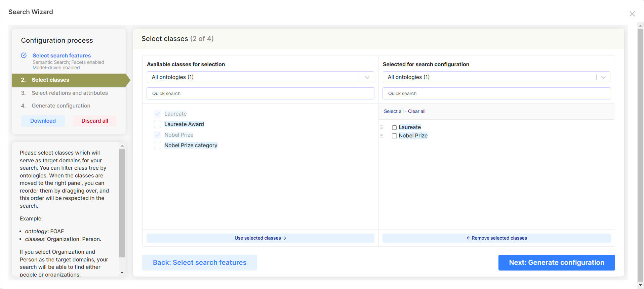Image resolution: width=644 pixels, height=289 pixels.
Task: Toggle the Laureate checkbox in available classes
Action: [x=158, y=114]
